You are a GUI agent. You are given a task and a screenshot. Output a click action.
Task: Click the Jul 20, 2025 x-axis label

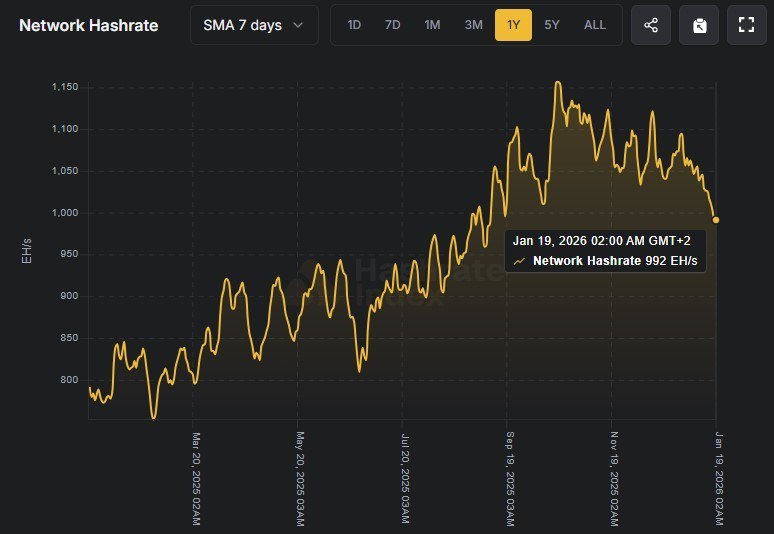click(x=405, y=479)
